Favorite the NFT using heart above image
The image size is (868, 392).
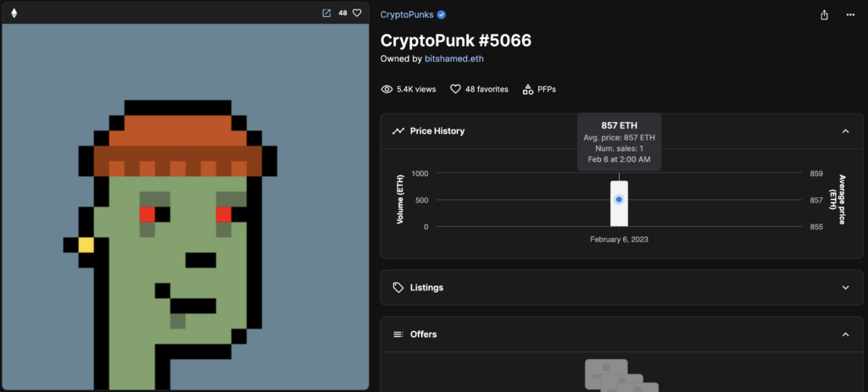coord(357,13)
